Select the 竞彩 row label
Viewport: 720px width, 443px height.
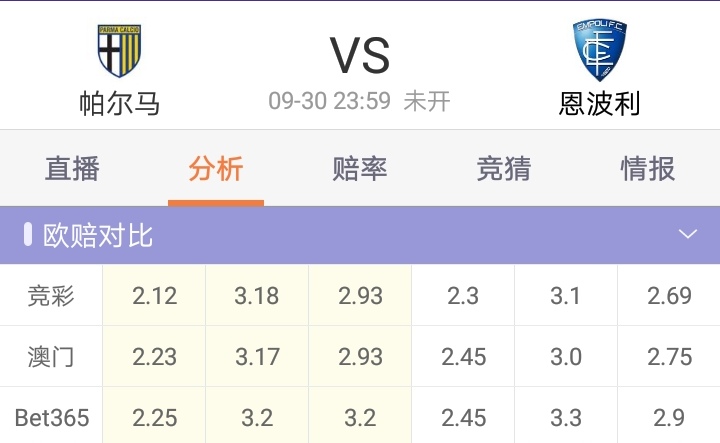(x=51, y=296)
